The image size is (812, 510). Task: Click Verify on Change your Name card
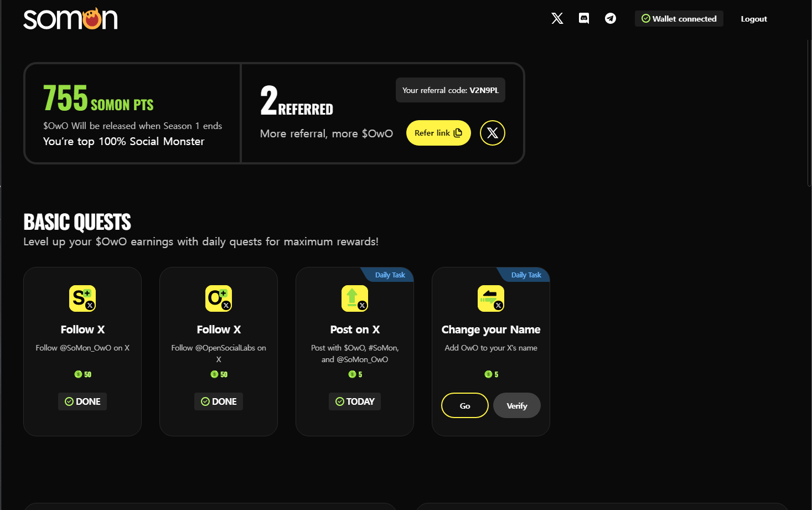(517, 405)
